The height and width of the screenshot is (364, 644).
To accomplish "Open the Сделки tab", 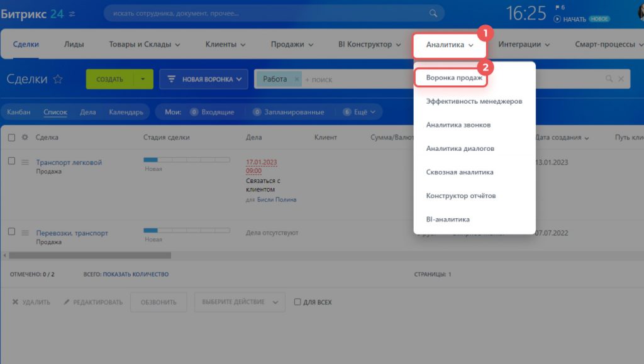I will [26, 44].
